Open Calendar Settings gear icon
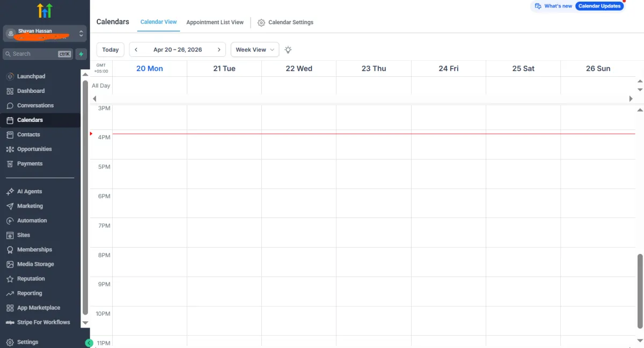This screenshot has width=644, height=348. click(x=261, y=23)
